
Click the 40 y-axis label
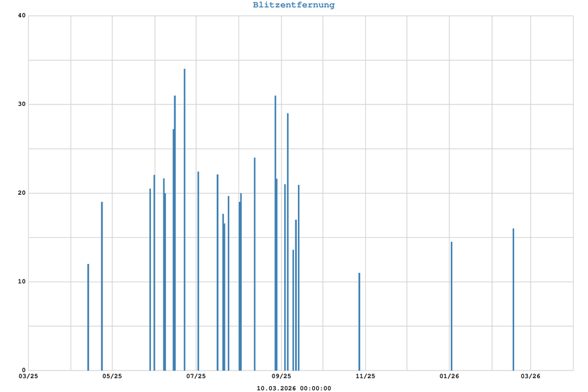[22, 16]
